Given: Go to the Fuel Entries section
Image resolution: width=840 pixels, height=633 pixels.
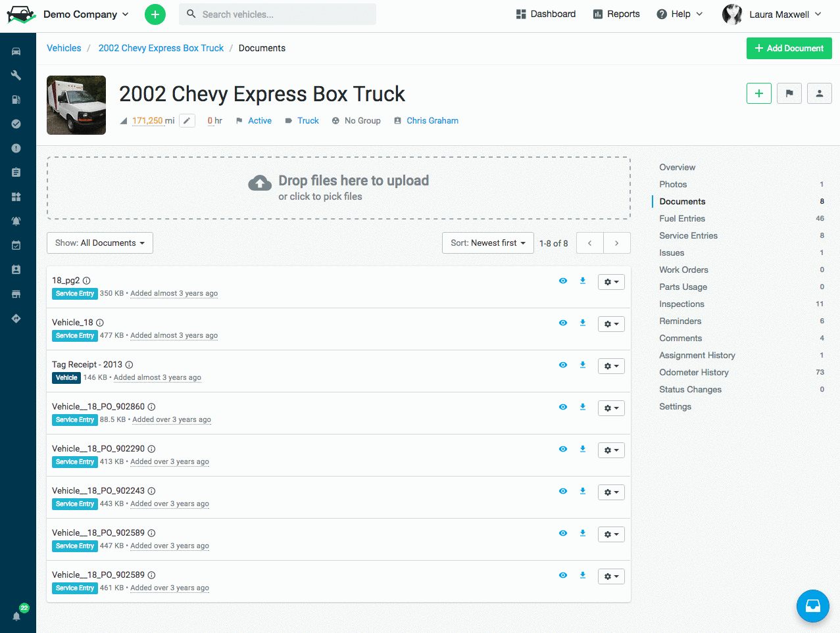Looking at the screenshot, I should click(x=682, y=218).
